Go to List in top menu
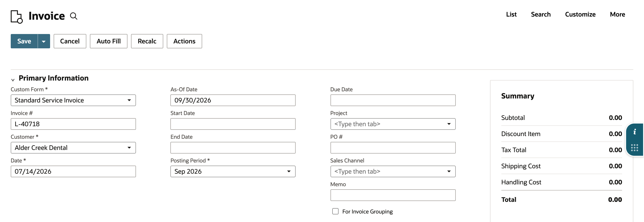The height and width of the screenshot is (222, 644). point(511,15)
